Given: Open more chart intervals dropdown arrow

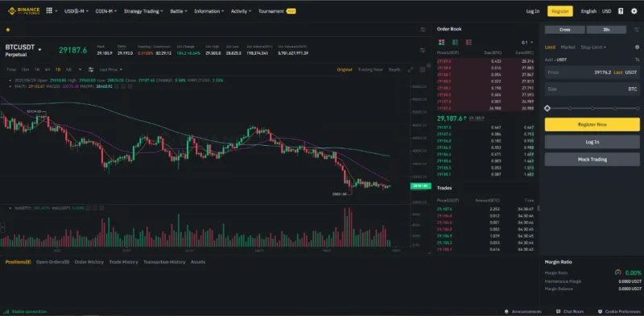Looking at the screenshot, I should pyautogui.click(x=80, y=69).
